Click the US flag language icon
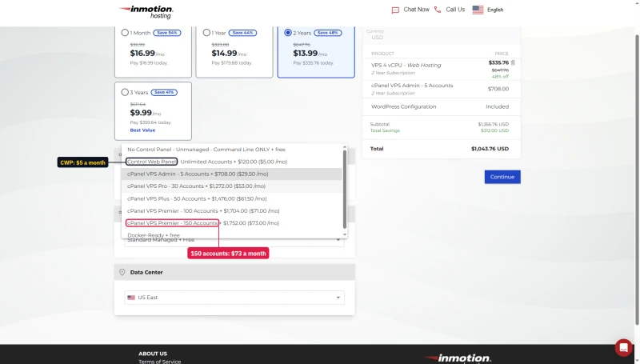 [478, 10]
